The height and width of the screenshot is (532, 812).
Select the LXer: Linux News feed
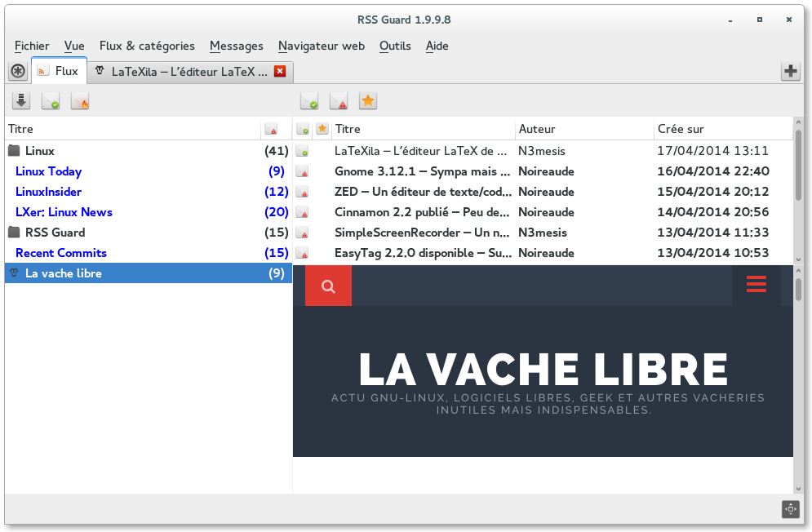point(149,212)
